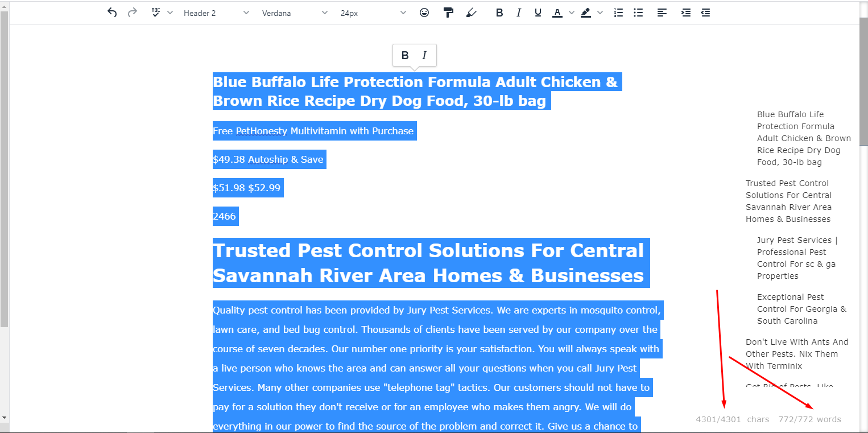Go to Jury Pest Services outline entry
Viewport: 868px width, 433px height.
tap(797, 258)
